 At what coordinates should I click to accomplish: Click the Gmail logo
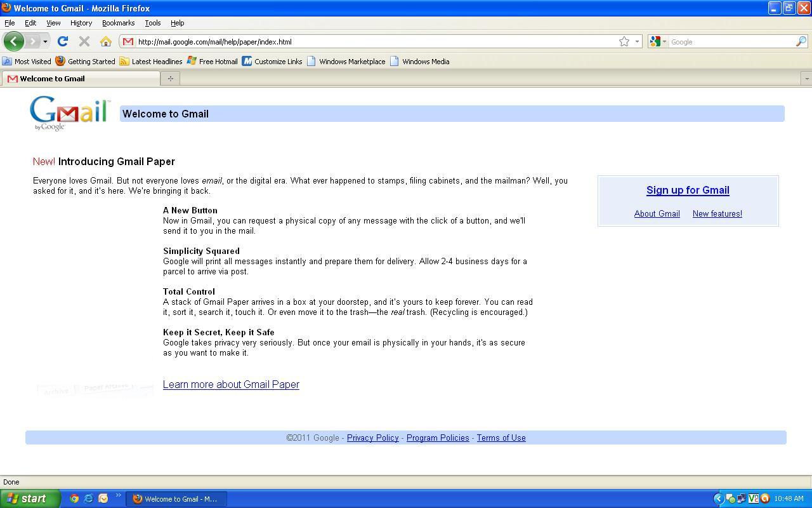click(x=70, y=113)
